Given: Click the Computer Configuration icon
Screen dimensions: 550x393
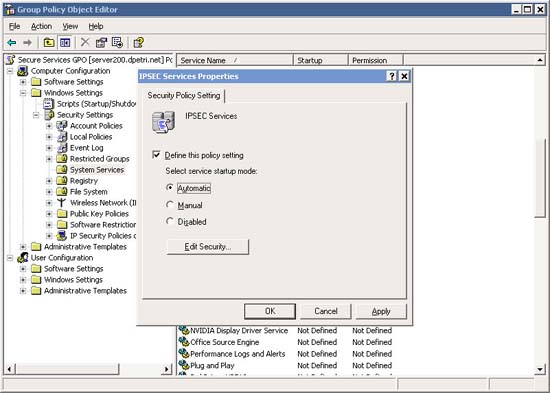Looking at the screenshot, I should (x=23, y=71).
